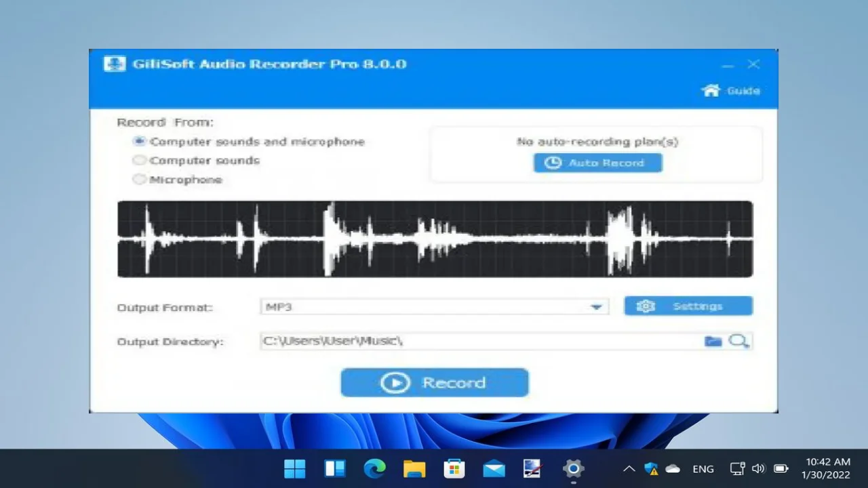Close the Audio Recorder window
The image size is (868, 488).
point(753,64)
